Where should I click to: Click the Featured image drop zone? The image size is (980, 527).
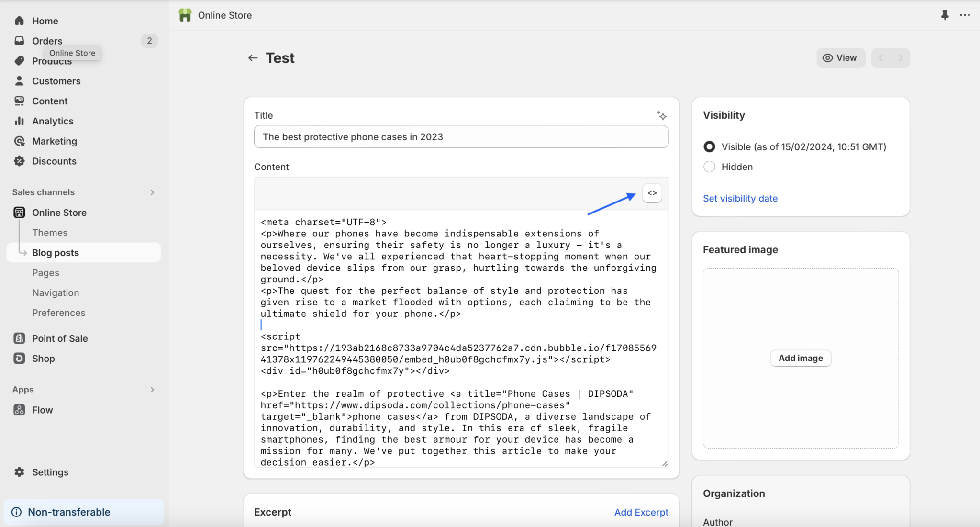801,358
